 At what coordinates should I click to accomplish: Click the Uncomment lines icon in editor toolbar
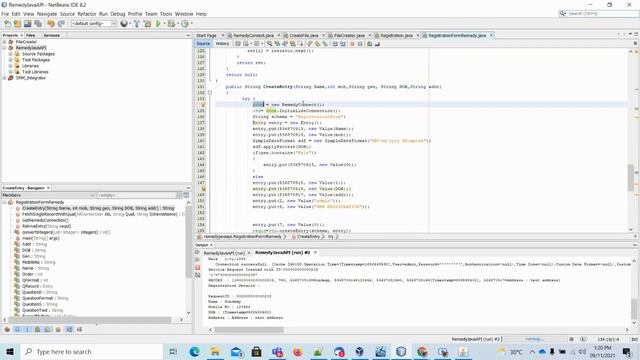click(x=377, y=44)
